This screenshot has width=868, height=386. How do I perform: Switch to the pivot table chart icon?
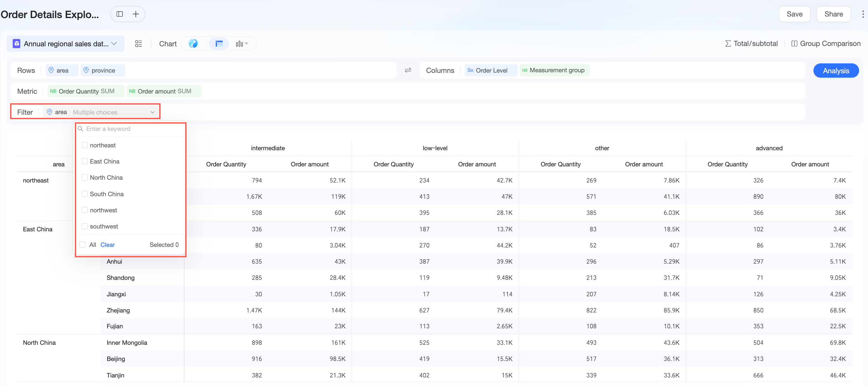coord(219,44)
